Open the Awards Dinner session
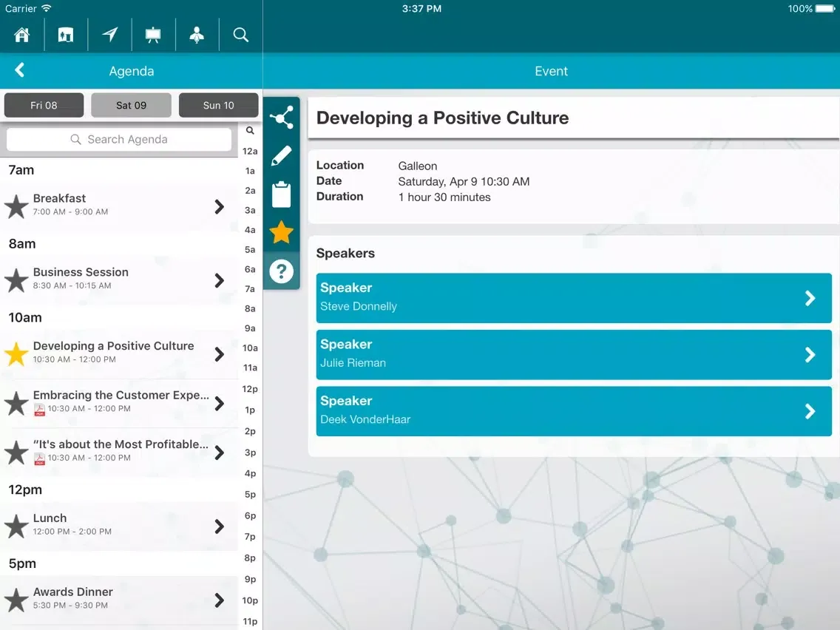 (x=119, y=600)
